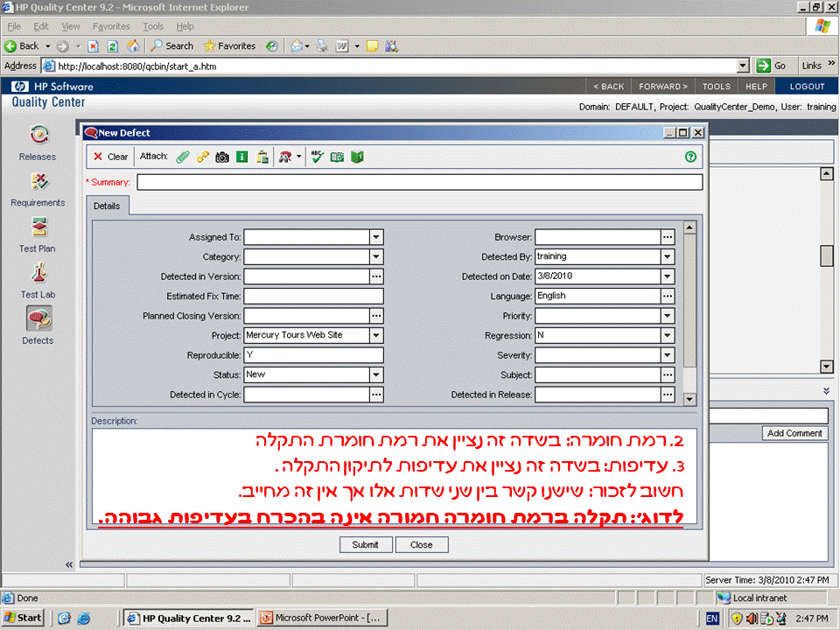
Task: Click the LOGOUT link
Action: [x=807, y=87]
